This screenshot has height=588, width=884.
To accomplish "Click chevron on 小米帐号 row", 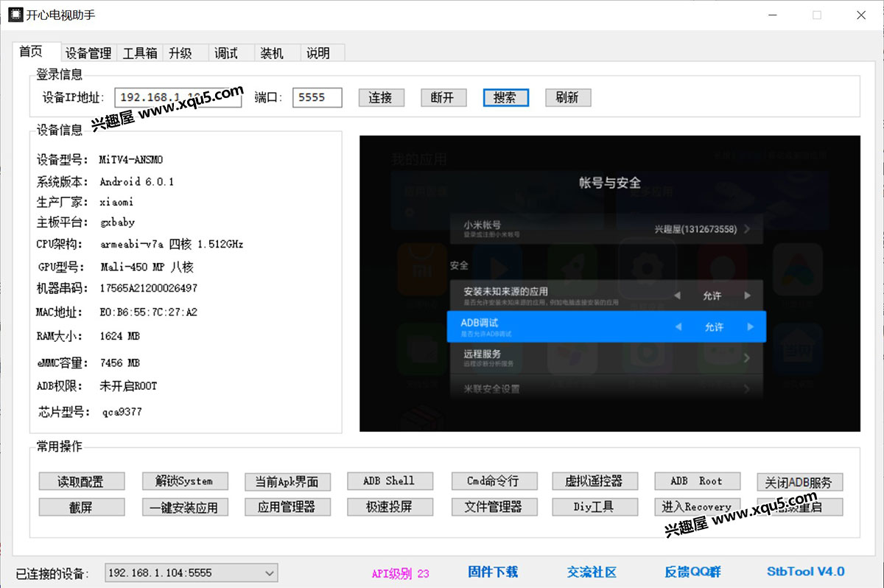I will [747, 229].
